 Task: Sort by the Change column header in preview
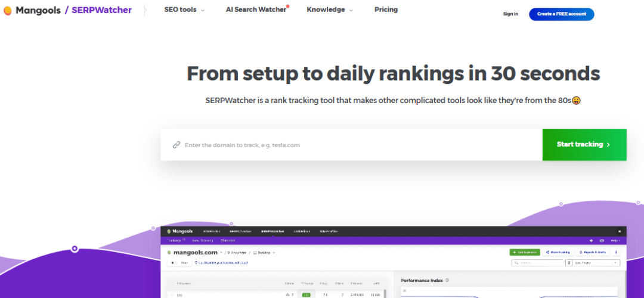pos(307,283)
